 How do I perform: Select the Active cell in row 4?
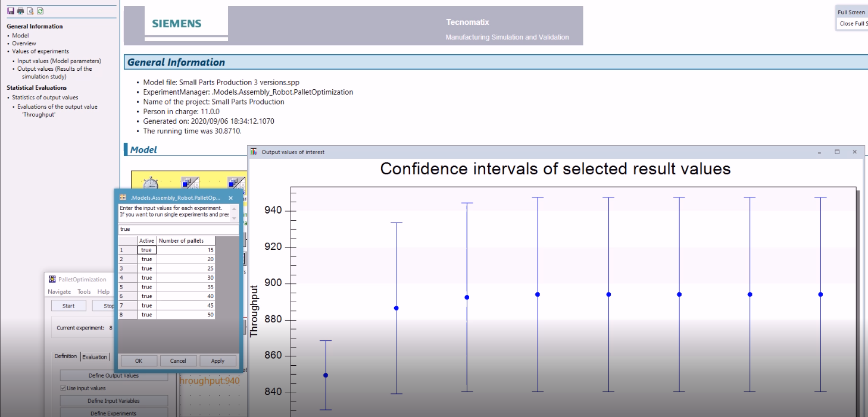[147, 278]
